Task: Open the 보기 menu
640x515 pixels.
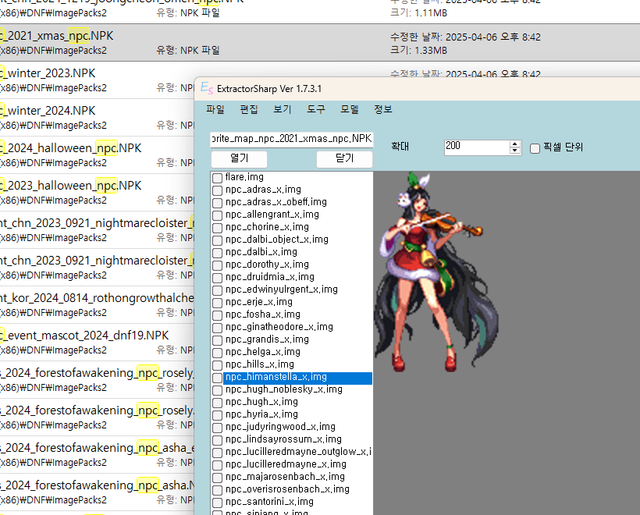Action: pyautogui.click(x=282, y=109)
